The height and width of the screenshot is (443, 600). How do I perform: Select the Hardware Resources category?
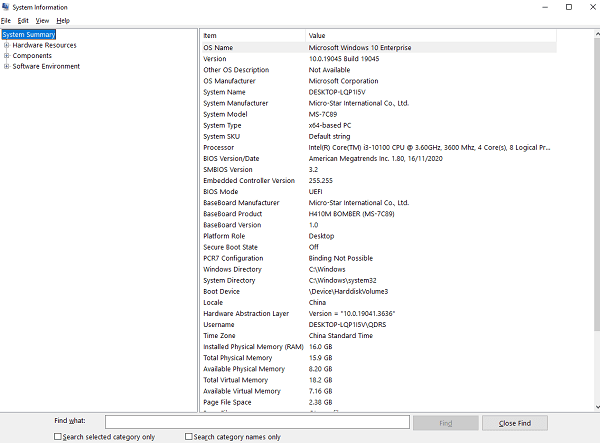(x=44, y=45)
